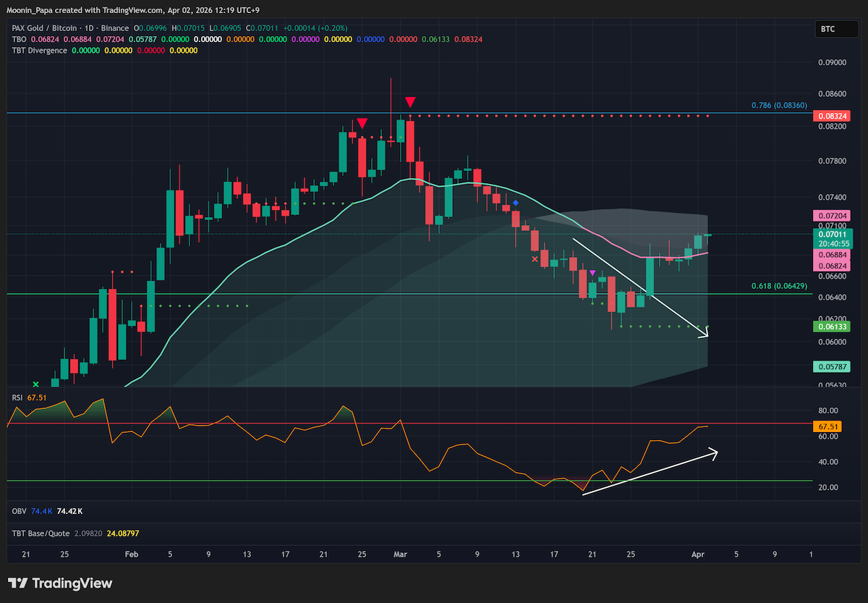This screenshot has height=603, width=868.
Task: Click the 0.07400 price scale value
Action: [832, 197]
